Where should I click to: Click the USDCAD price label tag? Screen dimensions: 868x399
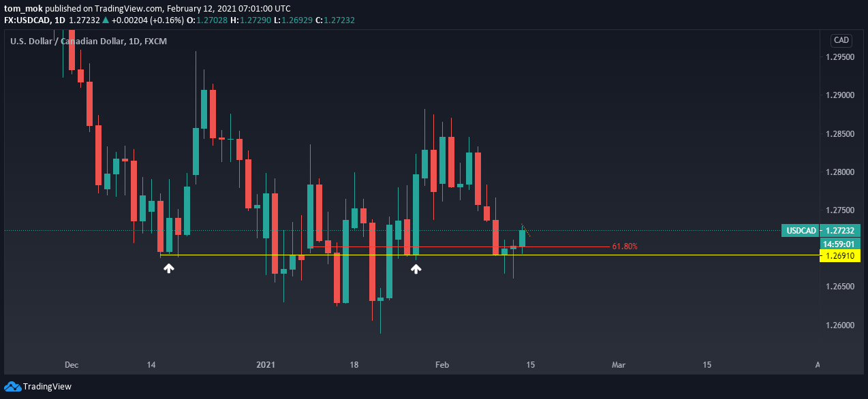click(x=801, y=231)
